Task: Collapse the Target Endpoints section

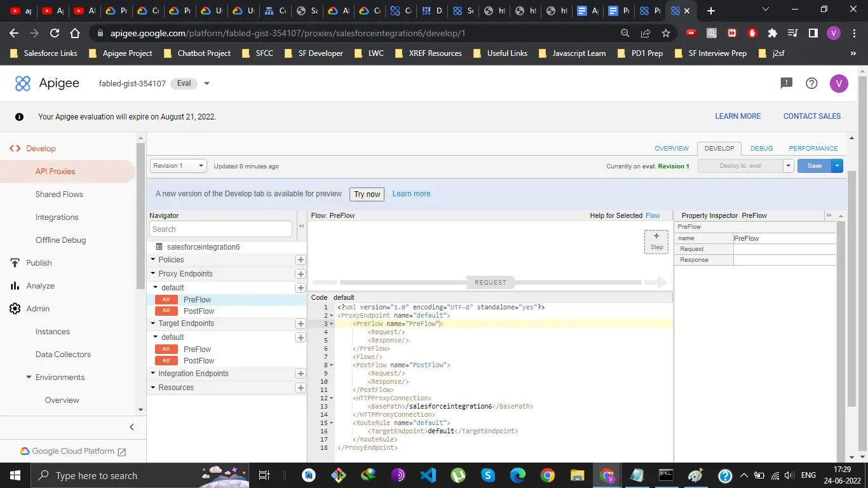Action: (153, 323)
